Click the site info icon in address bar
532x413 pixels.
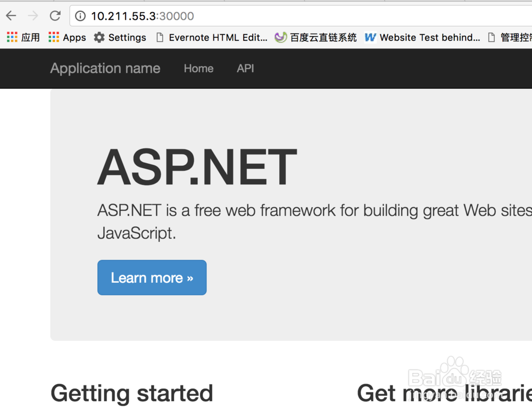pyautogui.click(x=80, y=16)
